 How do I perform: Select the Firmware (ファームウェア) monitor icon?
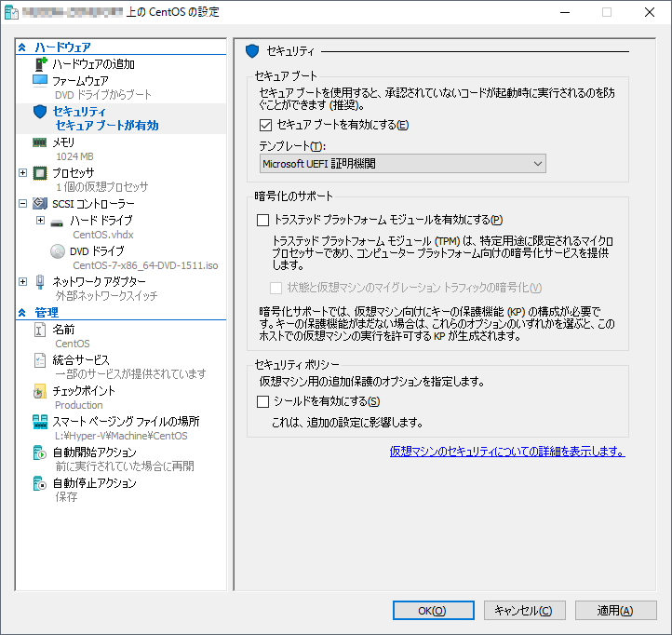point(40,81)
